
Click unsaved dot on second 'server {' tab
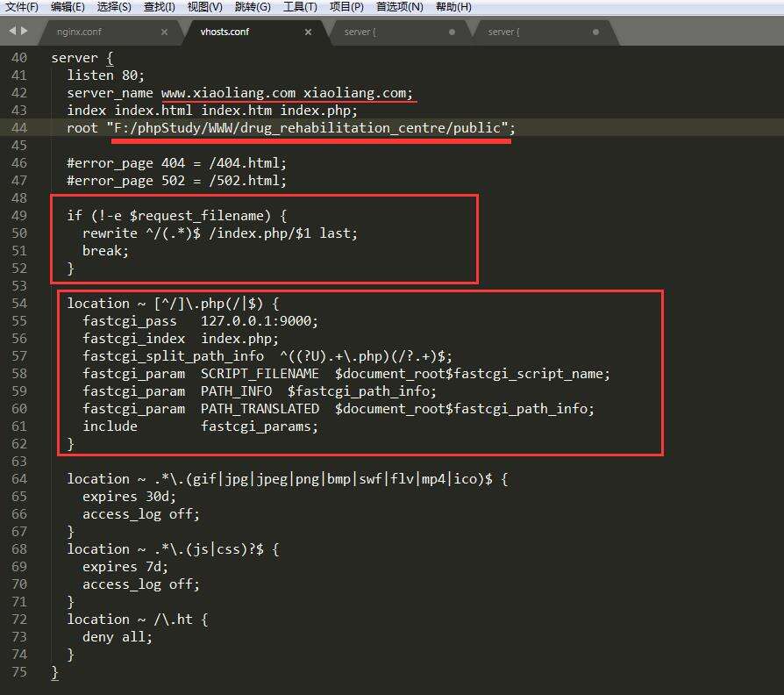[x=595, y=32]
